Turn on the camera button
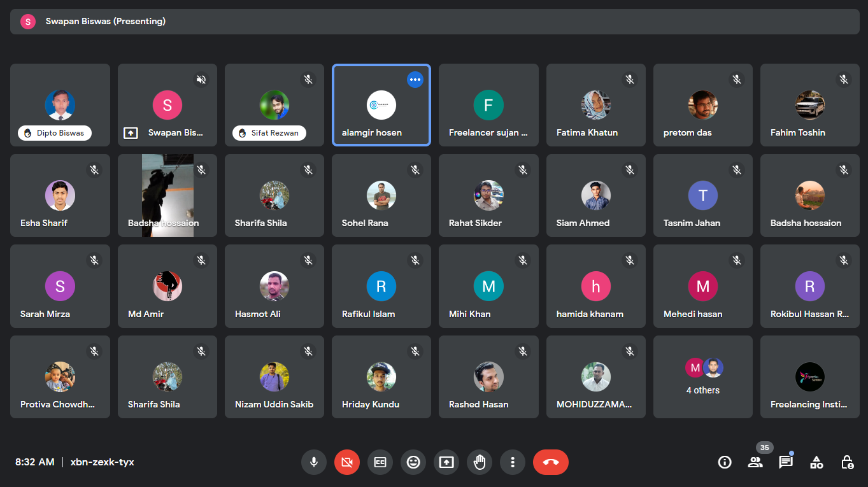868x487 pixels. coord(347,462)
